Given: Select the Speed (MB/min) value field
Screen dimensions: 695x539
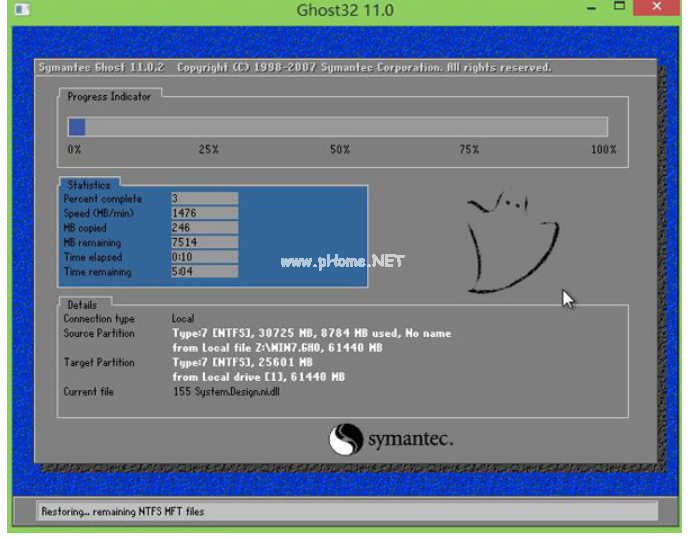Looking at the screenshot, I should point(204,213).
